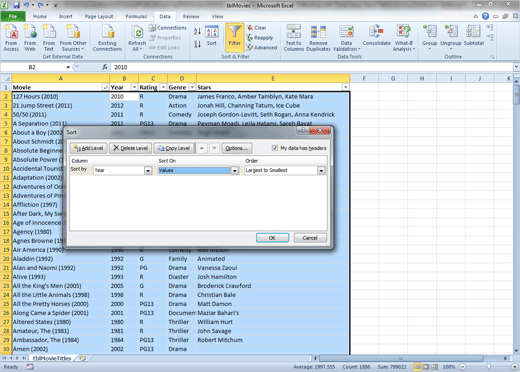The width and height of the screenshot is (520, 372).
Task: Click the formula bar showing 2010
Action: click(x=312, y=67)
